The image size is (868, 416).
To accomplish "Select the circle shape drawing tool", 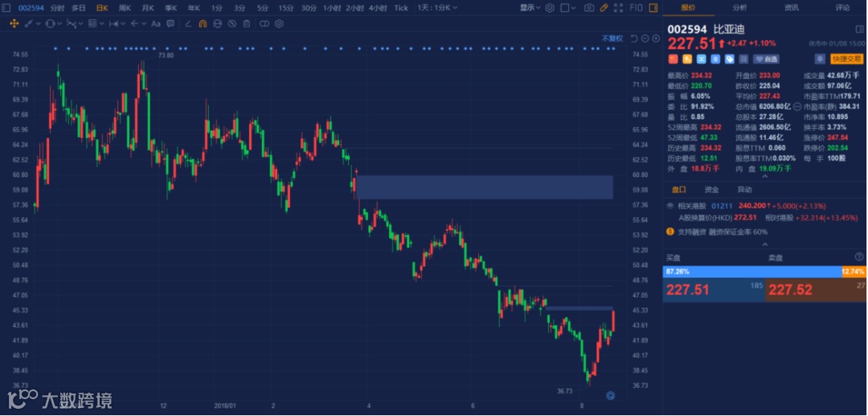I will click(x=50, y=24).
